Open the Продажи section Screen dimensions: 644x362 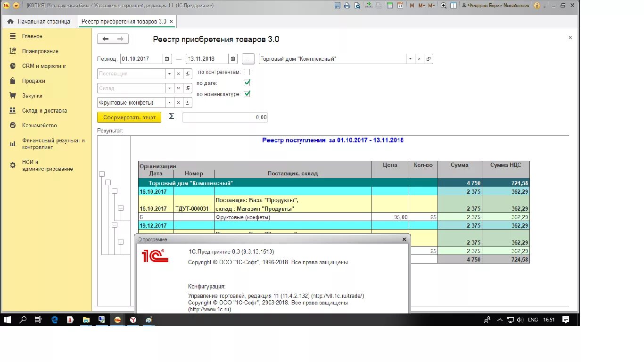[33, 81]
